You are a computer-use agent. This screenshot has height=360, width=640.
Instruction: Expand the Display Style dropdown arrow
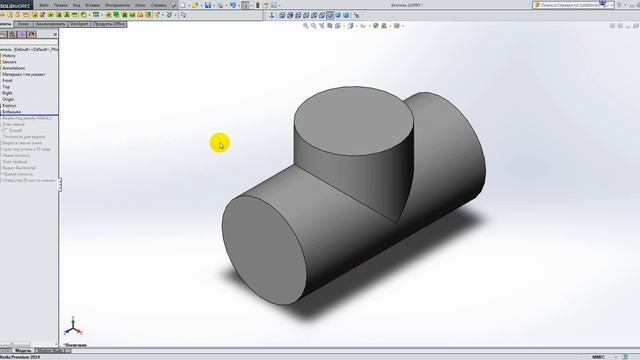(x=356, y=26)
